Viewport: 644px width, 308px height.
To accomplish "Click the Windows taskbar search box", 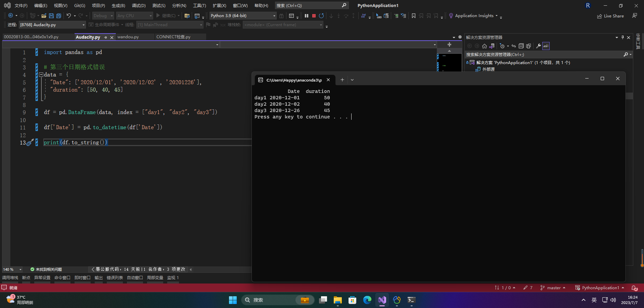I will tap(278, 300).
